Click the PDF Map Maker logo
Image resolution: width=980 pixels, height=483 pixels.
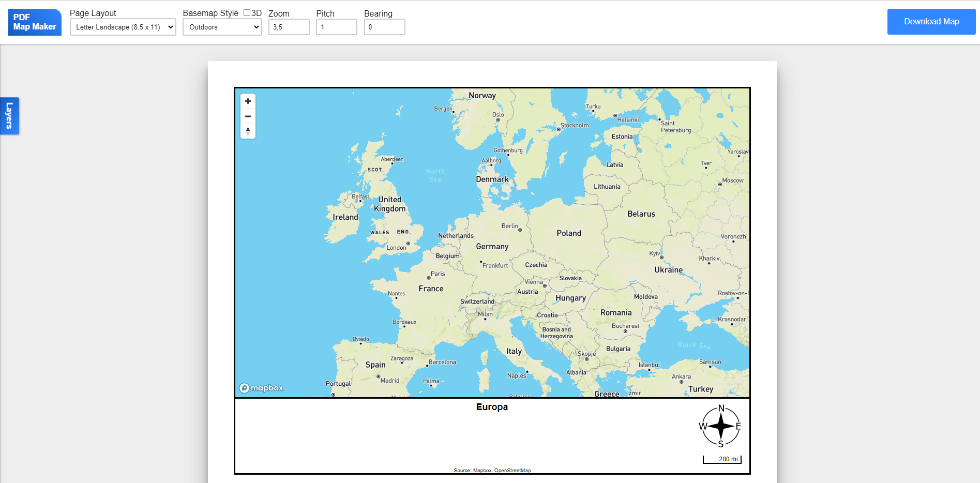tap(34, 22)
